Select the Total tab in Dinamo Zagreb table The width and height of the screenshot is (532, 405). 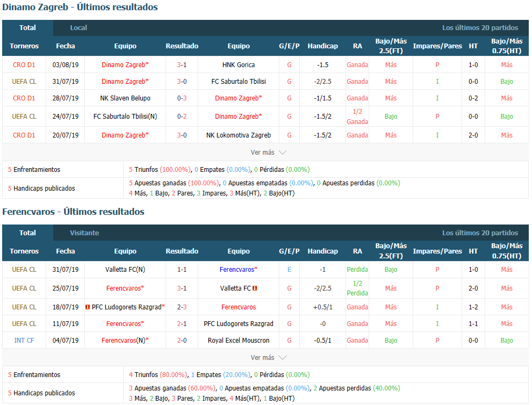27,28
